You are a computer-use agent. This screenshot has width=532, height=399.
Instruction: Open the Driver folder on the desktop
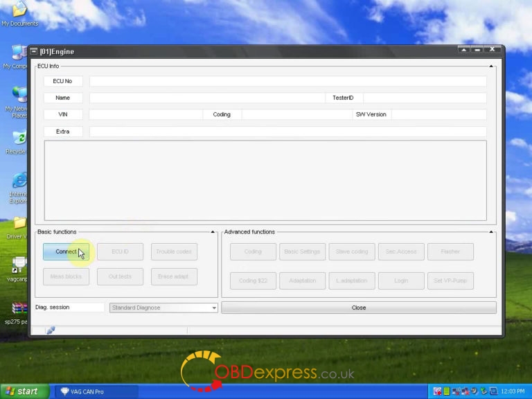[19, 223]
